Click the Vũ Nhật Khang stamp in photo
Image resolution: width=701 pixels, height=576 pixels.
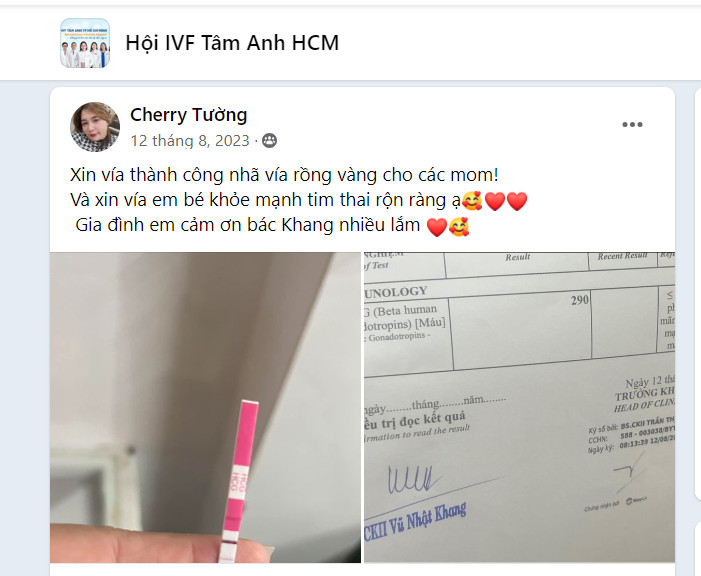[x=415, y=522]
